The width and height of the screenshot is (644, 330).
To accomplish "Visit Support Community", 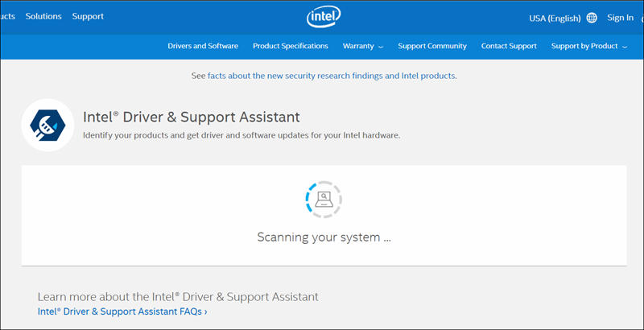I will 432,46.
